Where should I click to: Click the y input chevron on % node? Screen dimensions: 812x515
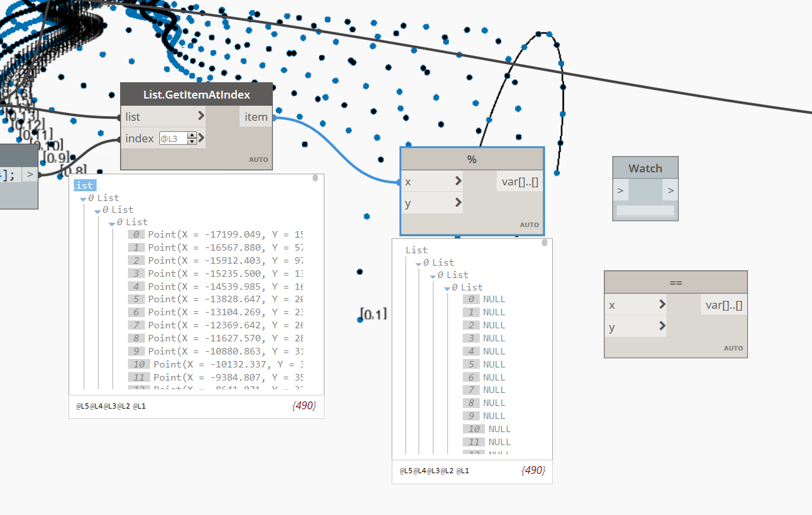tap(459, 203)
